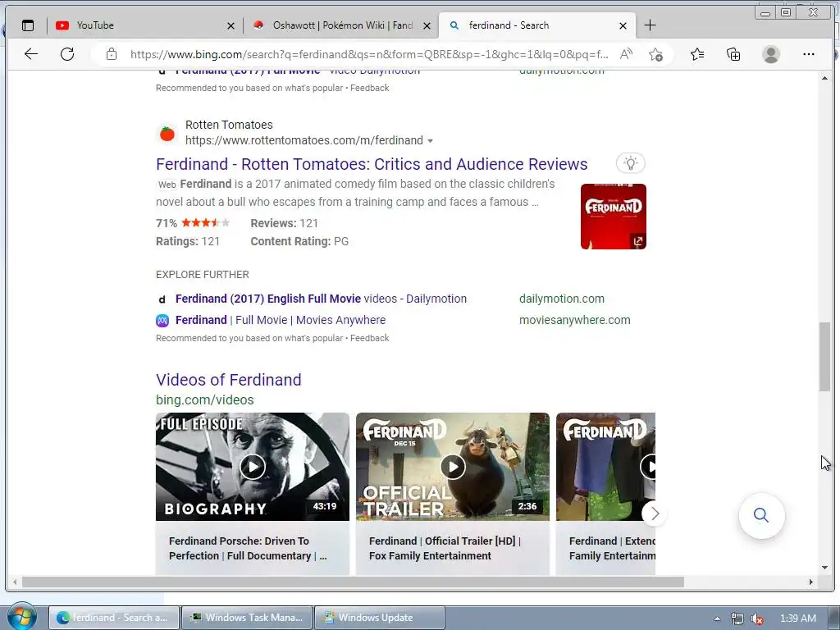Switch to the YouTube tab
This screenshot has height=630, width=840.
click(144, 25)
